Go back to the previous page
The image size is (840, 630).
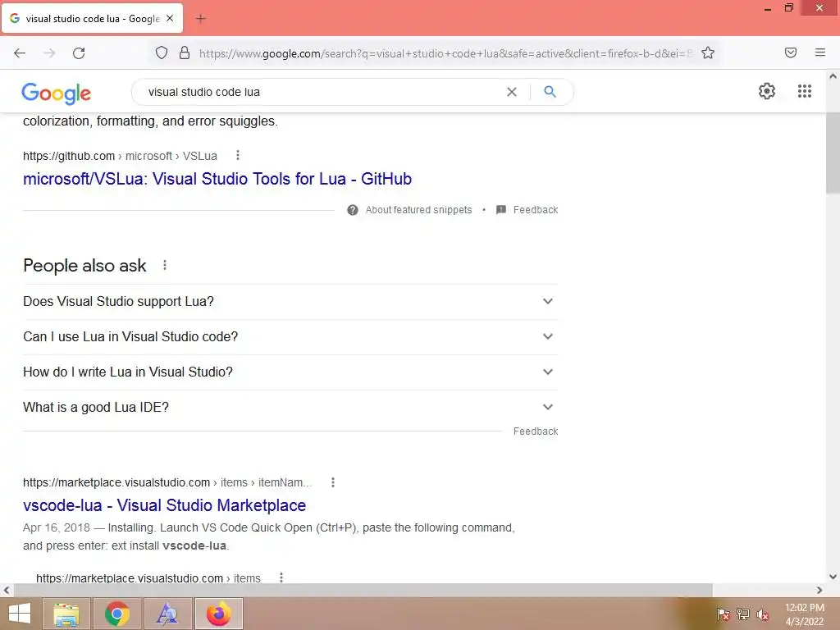(20, 53)
